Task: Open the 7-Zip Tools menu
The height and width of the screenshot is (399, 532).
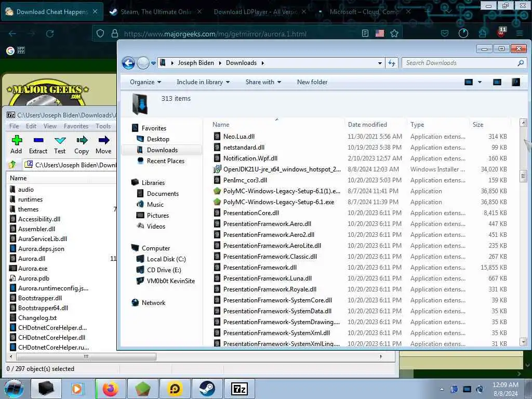Action: [x=103, y=126]
